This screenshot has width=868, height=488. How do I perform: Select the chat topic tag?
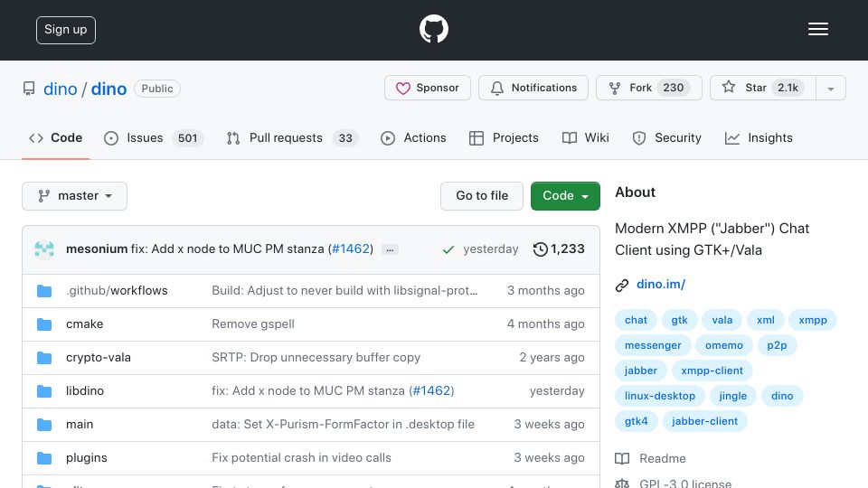click(636, 320)
